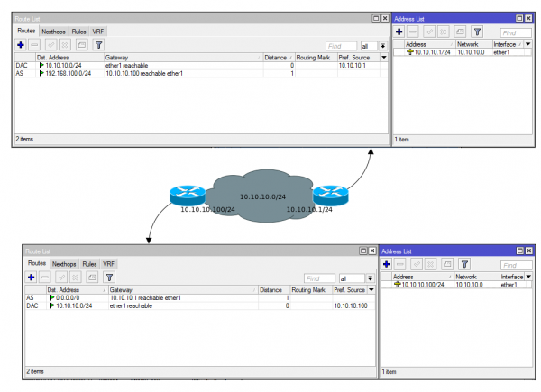The width and height of the screenshot is (541, 392).
Task: Remove address button in upper Address List
Action: pyautogui.click(x=413, y=32)
